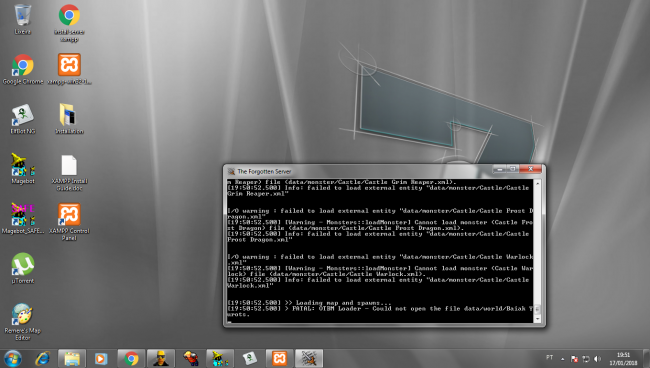This screenshot has height=368, width=650.
Task: Select the XAMPP Control Panel shortcut
Action: click(69, 222)
